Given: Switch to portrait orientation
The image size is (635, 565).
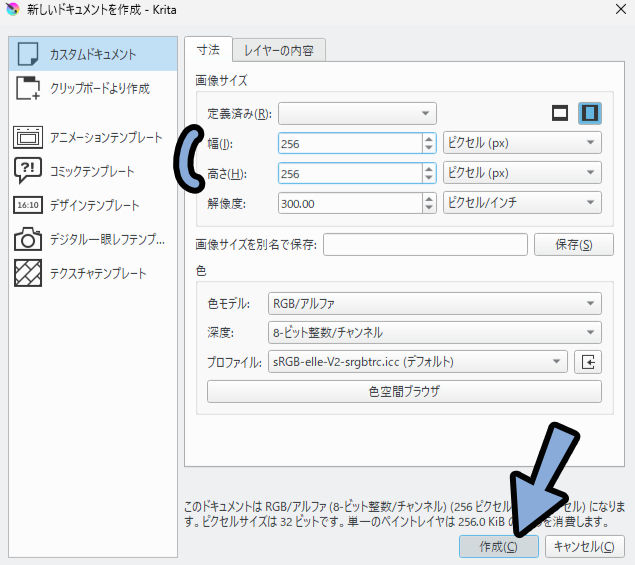Looking at the screenshot, I should click(590, 113).
